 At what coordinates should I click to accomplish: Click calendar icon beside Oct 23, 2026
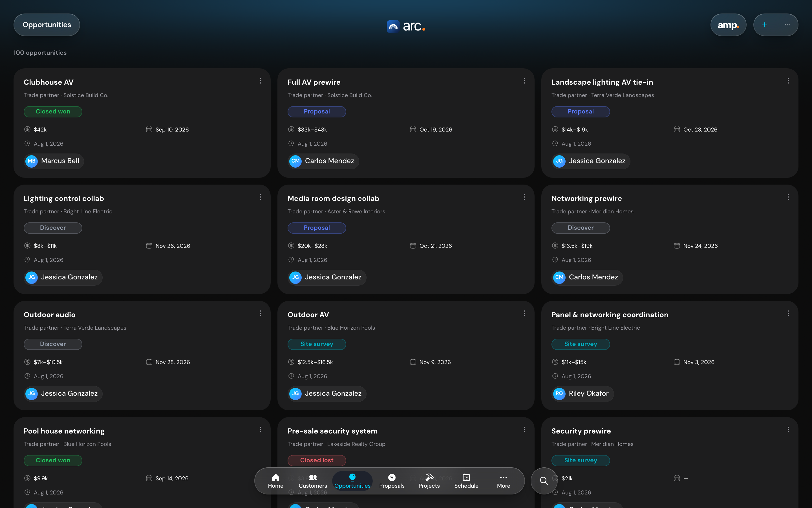(x=677, y=129)
